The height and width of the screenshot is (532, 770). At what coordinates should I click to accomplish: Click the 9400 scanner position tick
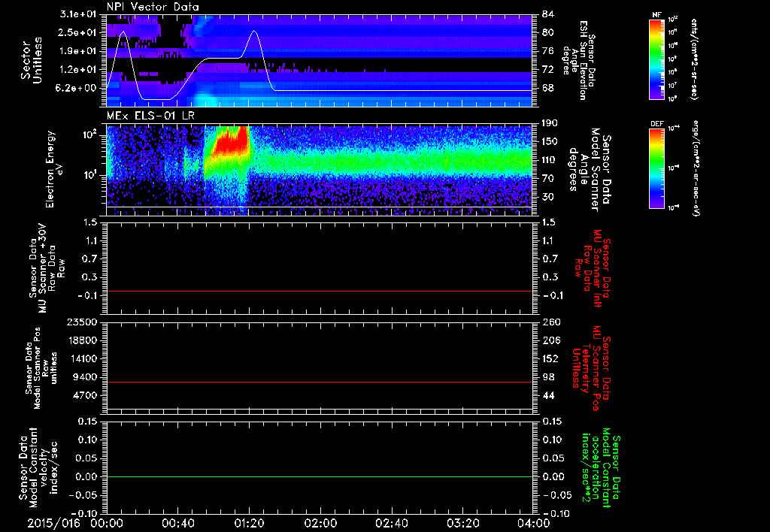[86, 377]
